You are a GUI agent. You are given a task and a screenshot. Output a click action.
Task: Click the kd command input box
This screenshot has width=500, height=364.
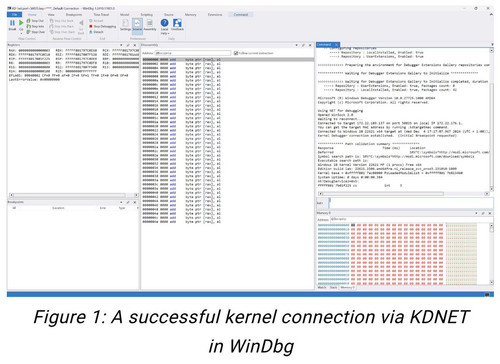(411, 203)
